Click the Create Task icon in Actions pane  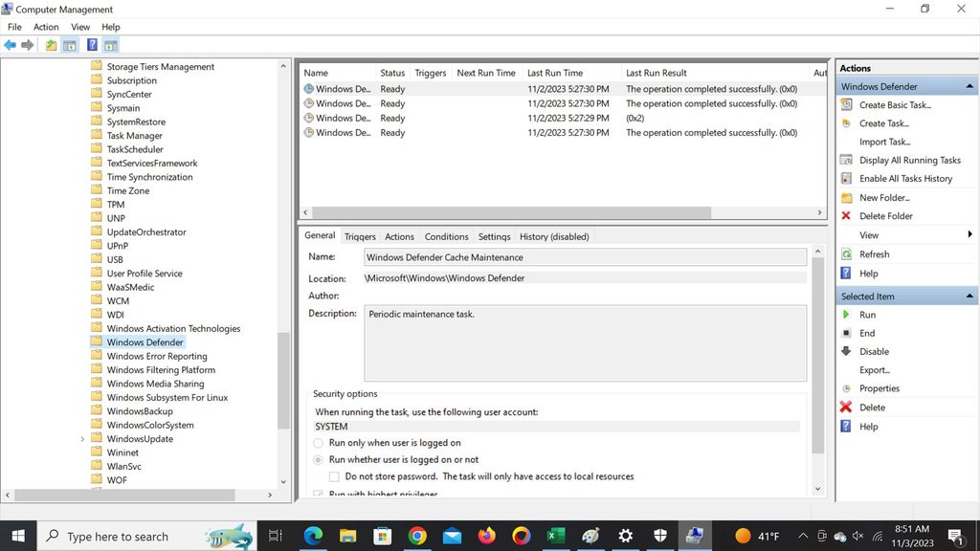[x=846, y=122]
